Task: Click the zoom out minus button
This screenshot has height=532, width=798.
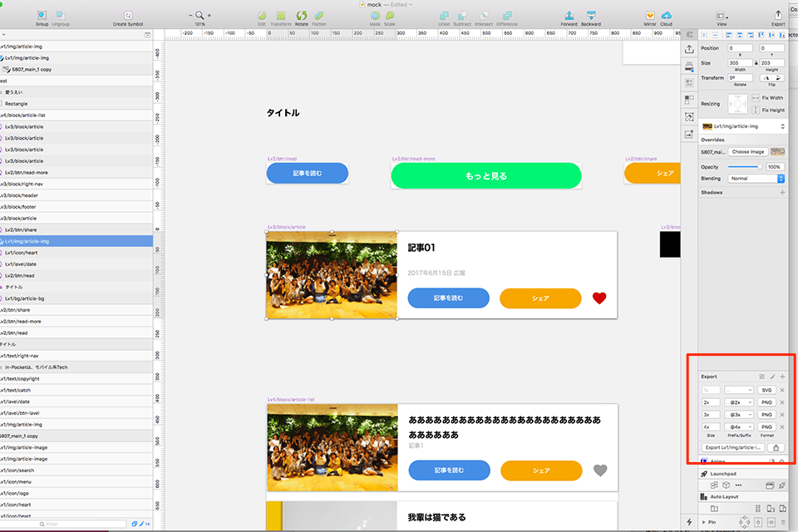Action: pyautogui.click(x=190, y=16)
